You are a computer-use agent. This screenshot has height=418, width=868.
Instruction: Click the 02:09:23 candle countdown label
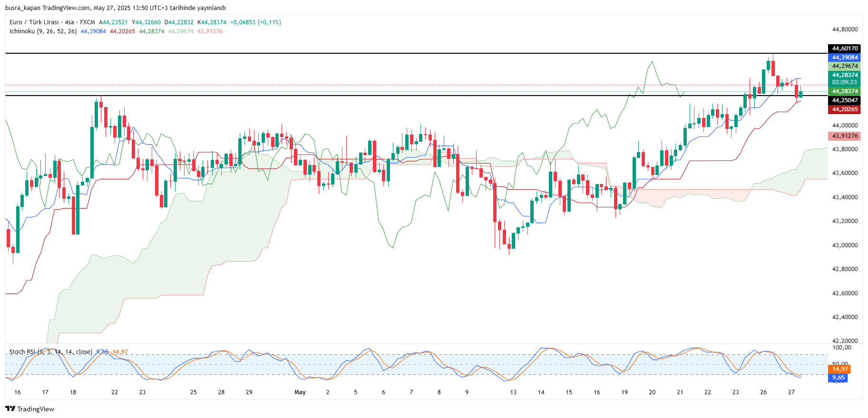coord(844,82)
